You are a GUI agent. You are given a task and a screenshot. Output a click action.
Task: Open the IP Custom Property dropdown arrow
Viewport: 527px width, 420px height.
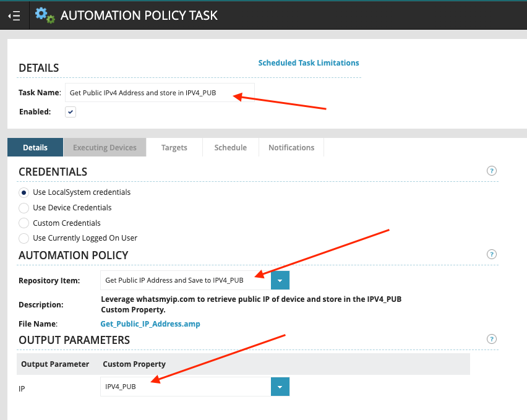coord(280,387)
